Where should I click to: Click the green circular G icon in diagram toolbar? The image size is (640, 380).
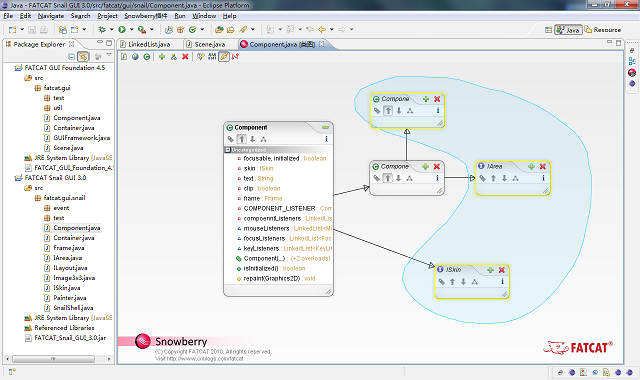(x=147, y=57)
